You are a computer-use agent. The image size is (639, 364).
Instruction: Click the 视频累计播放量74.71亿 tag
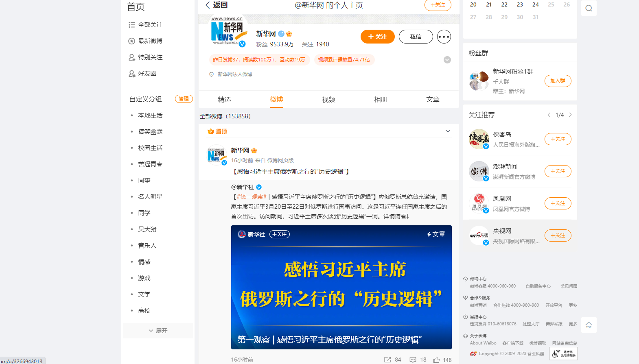[x=344, y=60]
